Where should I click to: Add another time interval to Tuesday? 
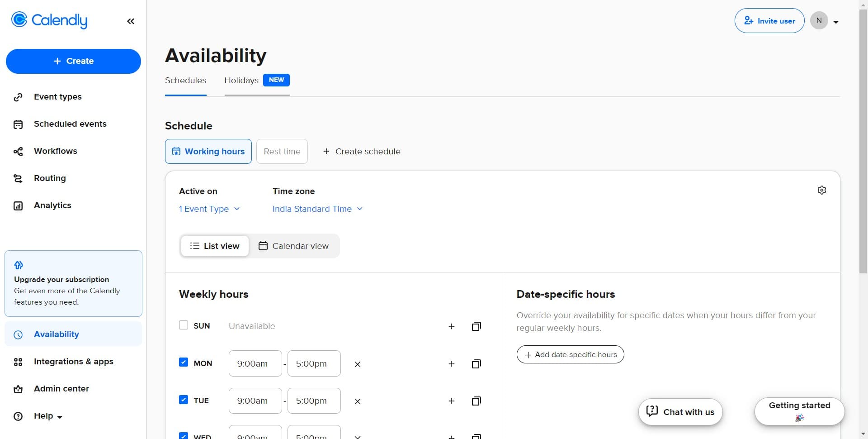point(451,401)
